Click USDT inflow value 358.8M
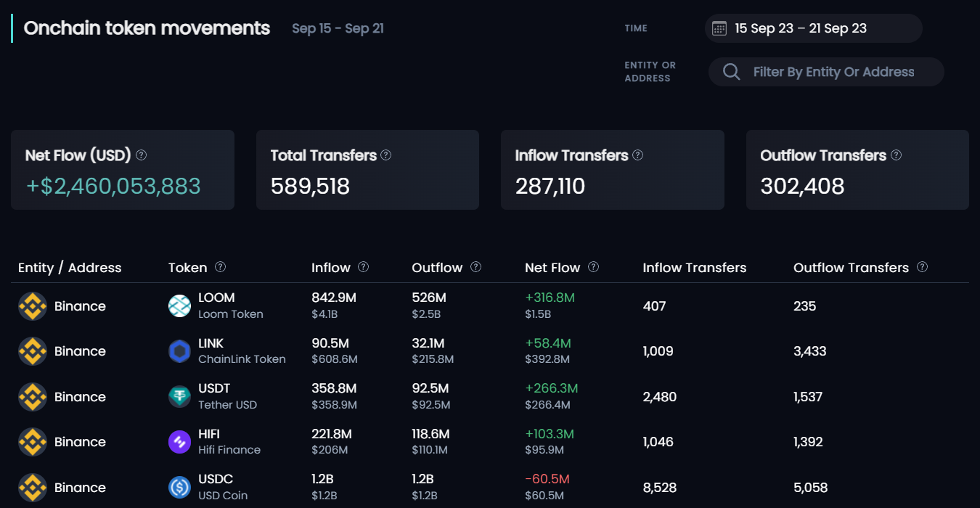The width and height of the screenshot is (980, 508). tap(334, 388)
